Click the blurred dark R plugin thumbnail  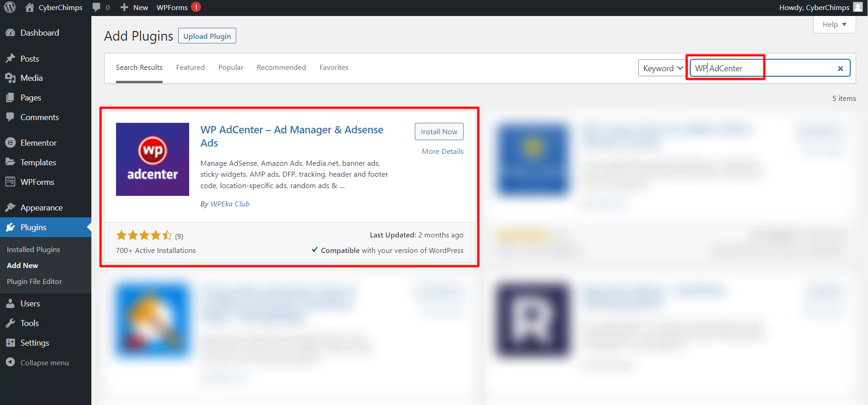point(533,320)
